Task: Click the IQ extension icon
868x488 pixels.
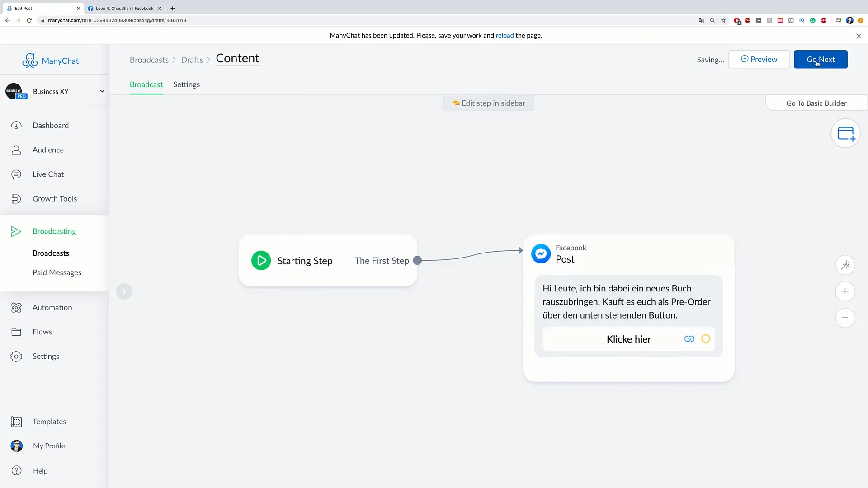Action: coord(802,20)
